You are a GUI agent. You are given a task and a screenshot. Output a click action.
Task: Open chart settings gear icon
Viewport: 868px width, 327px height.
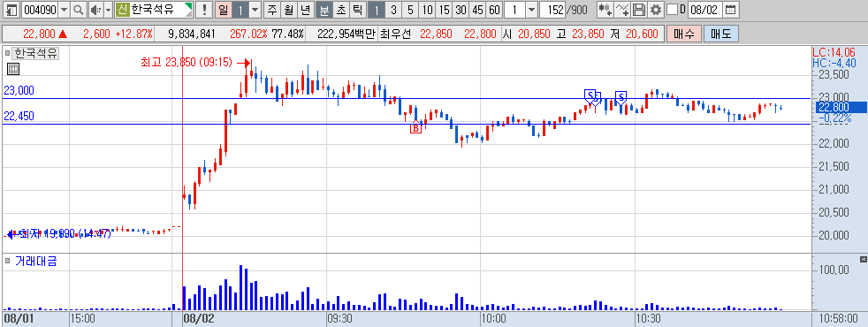pos(656,10)
